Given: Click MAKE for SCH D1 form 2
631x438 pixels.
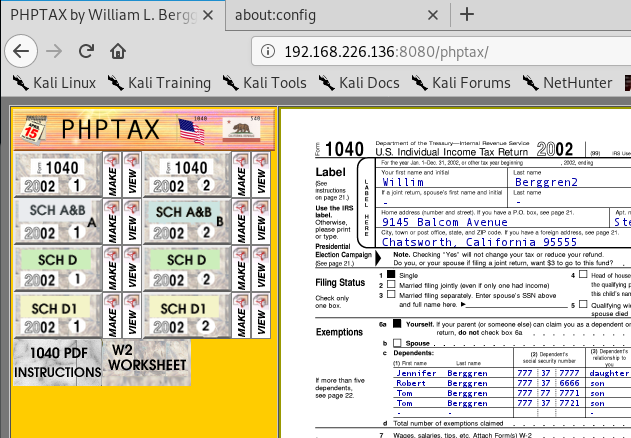Looking at the screenshot, I should point(241,315).
